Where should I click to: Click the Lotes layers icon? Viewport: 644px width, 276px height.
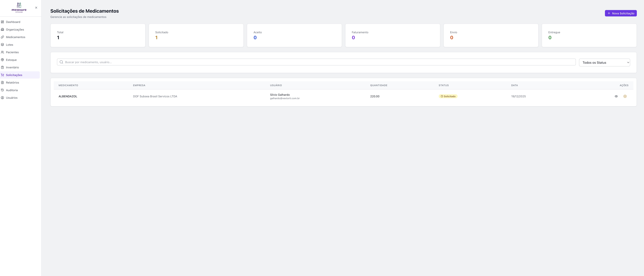coord(3,45)
